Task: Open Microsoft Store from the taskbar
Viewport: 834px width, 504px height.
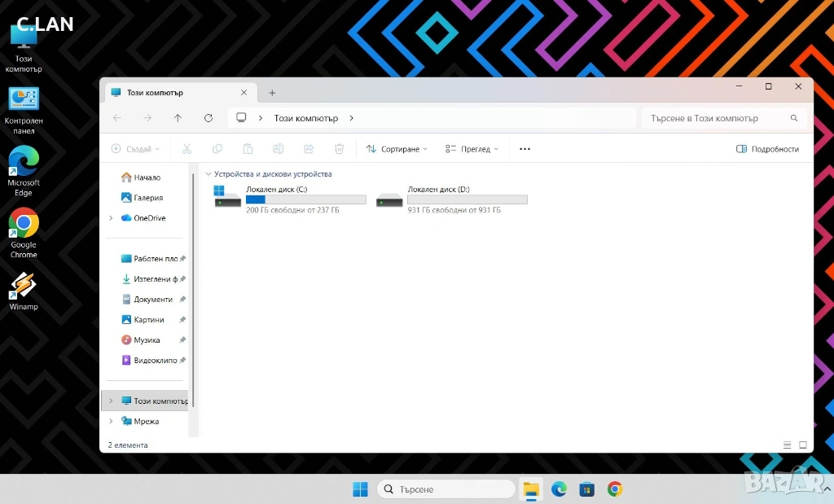Action: (x=586, y=489)
